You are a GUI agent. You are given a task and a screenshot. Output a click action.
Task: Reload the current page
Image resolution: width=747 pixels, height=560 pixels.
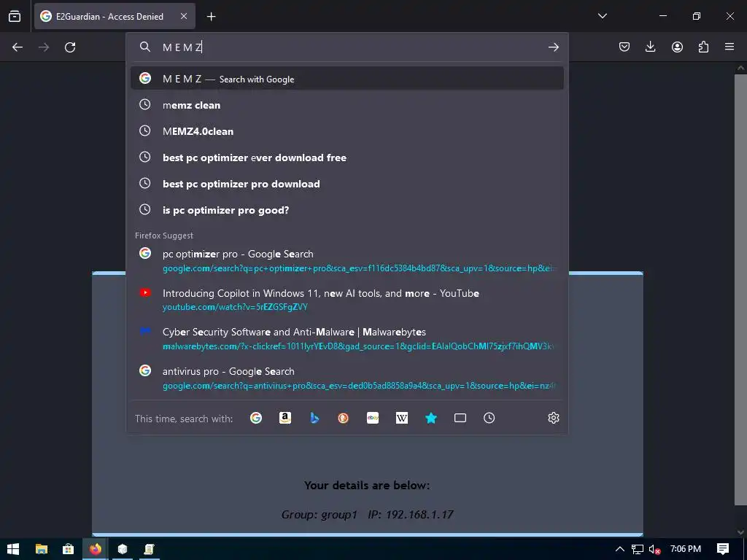70,47
